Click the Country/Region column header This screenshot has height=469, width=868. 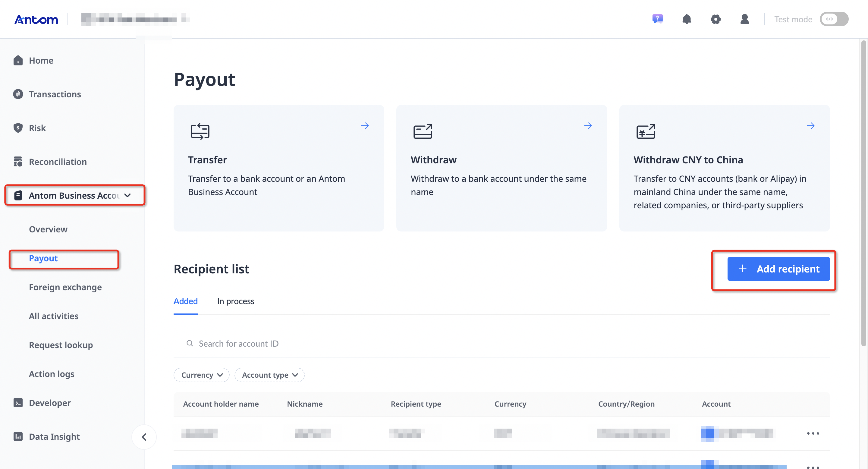pos(626,404)
